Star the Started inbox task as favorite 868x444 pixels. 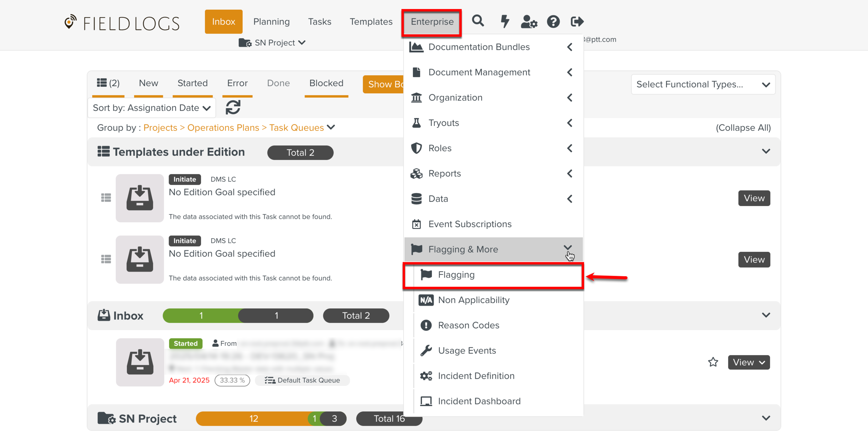pyautogui.click(x=713, y=362)
